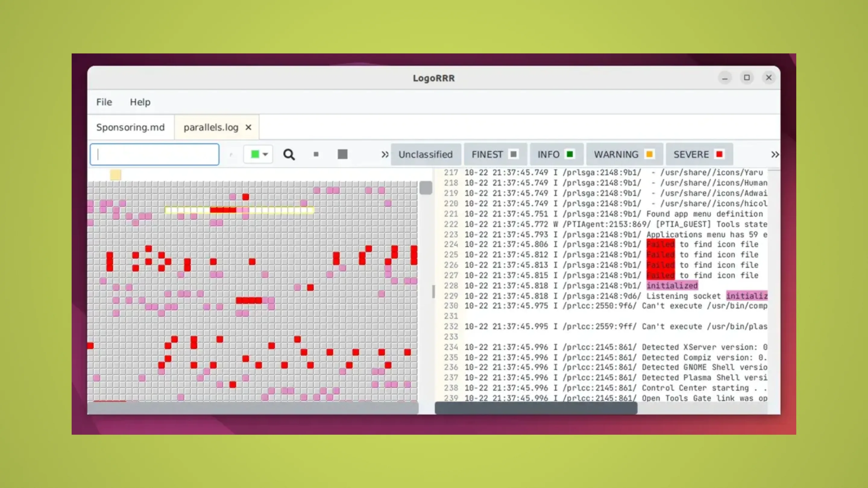Click the pink 'initialized' text on line 228
The width and height of the screenshot is (868, 488).
pyautogui.click(x=672, y=286)
